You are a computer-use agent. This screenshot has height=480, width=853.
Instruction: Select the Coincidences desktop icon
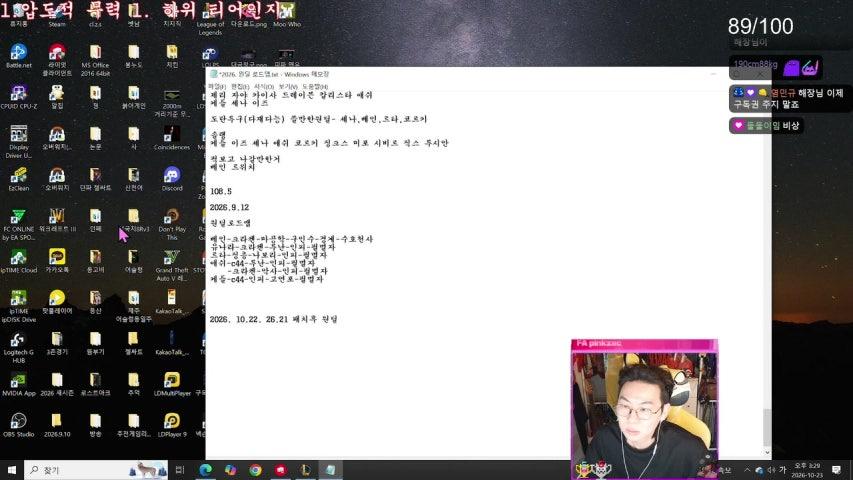click(x=172, y=138)
